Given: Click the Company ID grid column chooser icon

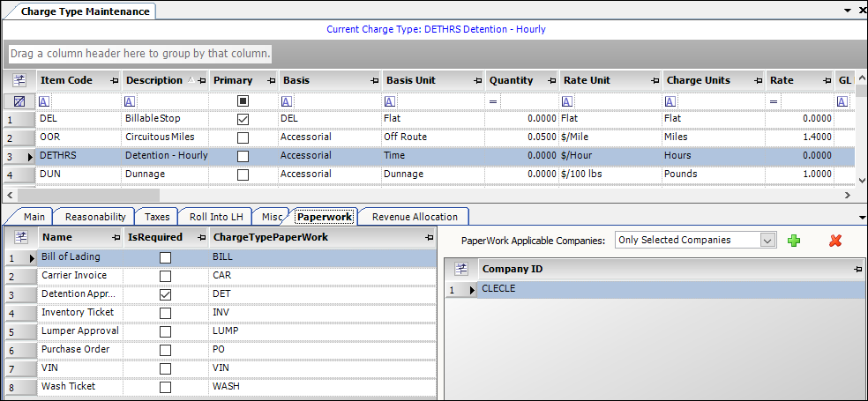Looking at the screenshot, I should pyautogui.click(x=461, y=268).
